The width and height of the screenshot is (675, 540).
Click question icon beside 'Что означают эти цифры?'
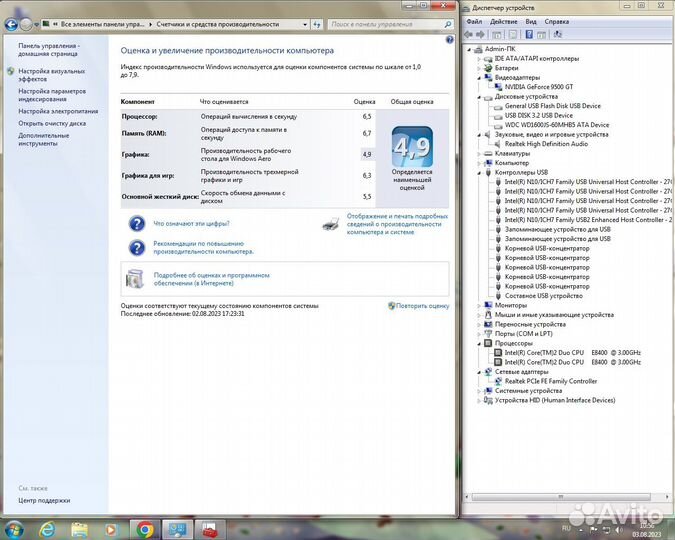tap(137, 224)
